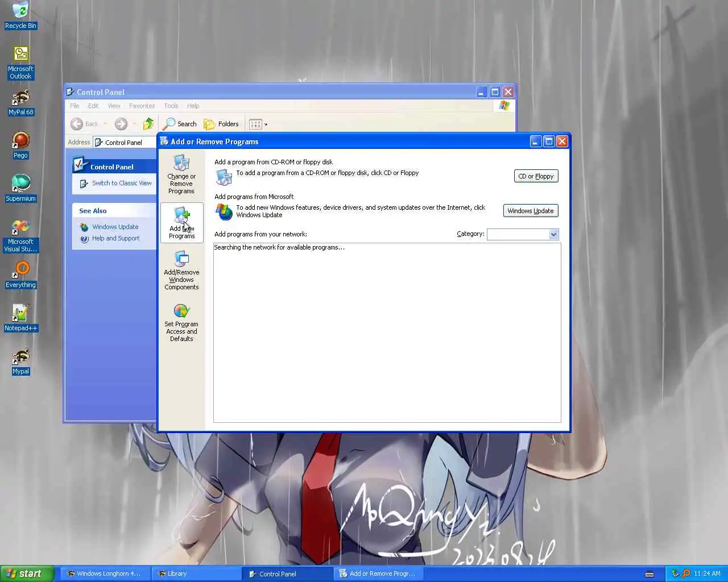Open Help and Support link

click(115, 238)
